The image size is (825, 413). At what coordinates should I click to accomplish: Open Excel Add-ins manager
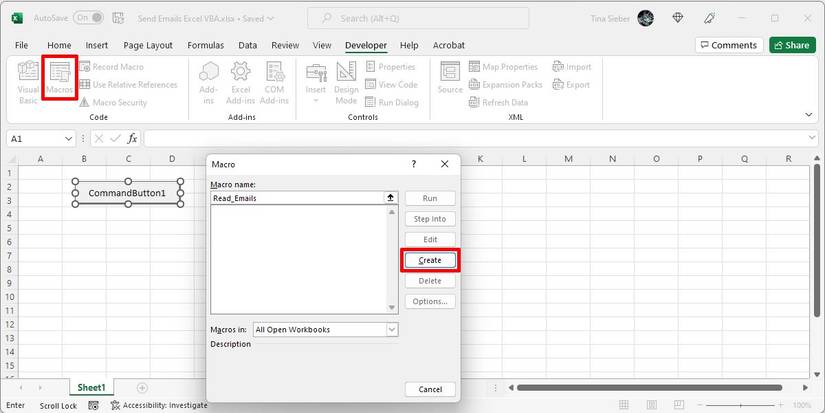240,82
